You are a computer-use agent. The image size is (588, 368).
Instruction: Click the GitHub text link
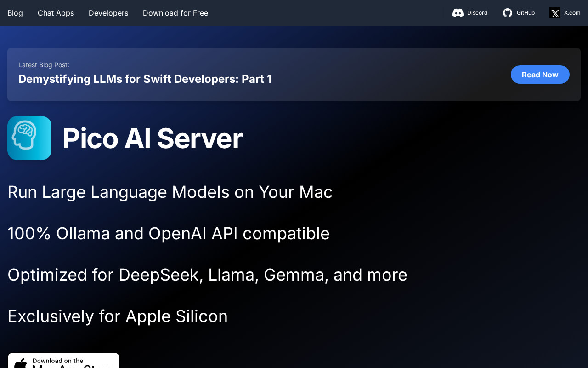526,13
